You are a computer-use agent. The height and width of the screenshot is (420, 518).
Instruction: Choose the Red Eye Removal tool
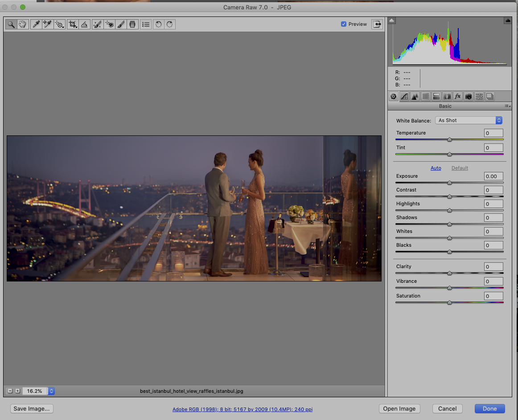109,24
